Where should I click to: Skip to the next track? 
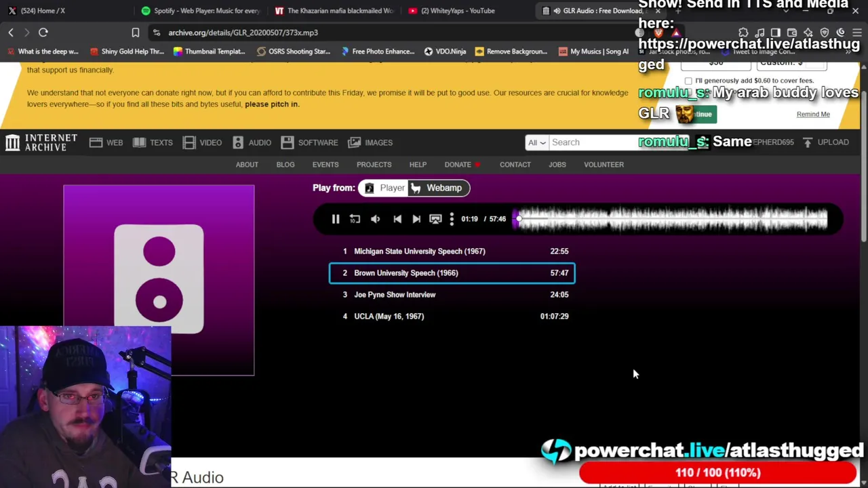tap(416, 219)
